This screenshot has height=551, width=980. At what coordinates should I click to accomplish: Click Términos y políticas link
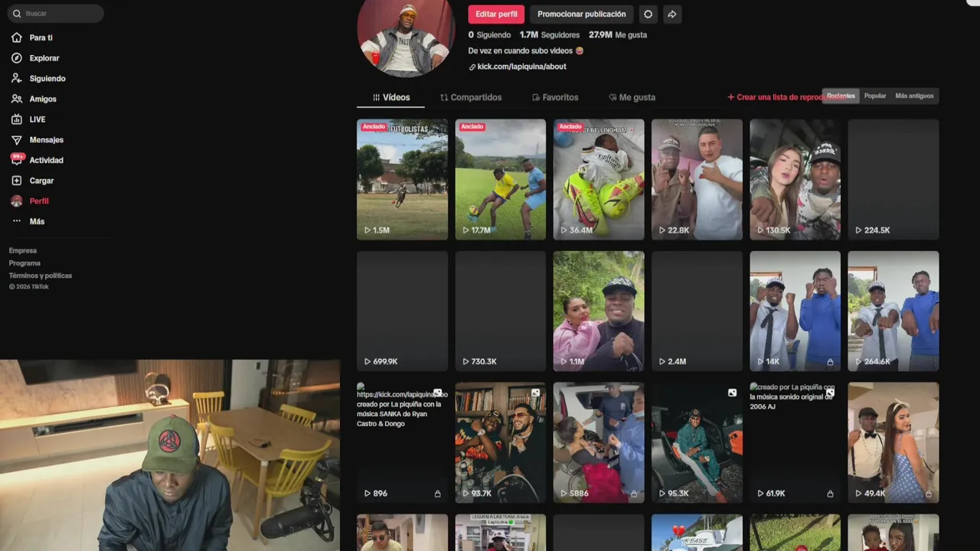pos(41,275)
